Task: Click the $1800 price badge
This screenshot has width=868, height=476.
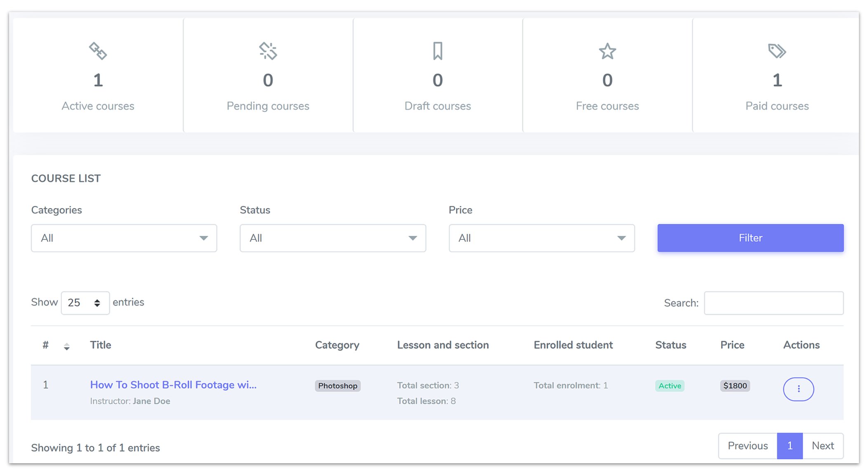Action: (735, 386)
